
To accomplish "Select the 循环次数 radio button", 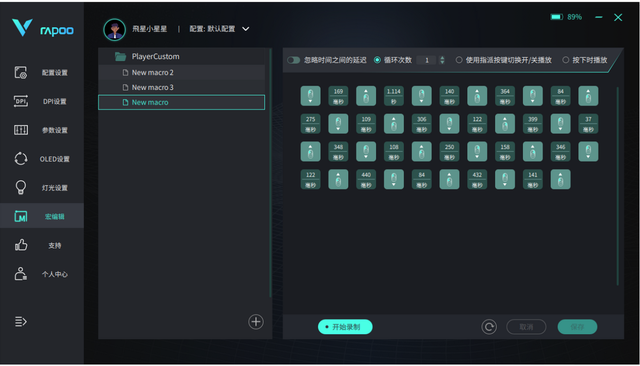I will (377, 60).
